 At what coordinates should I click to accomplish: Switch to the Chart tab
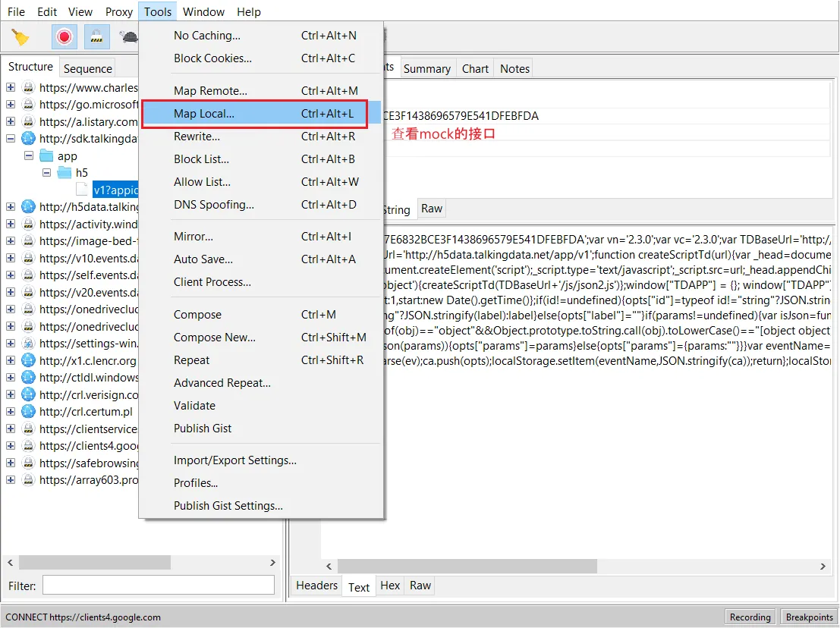[x=475, y=68]
